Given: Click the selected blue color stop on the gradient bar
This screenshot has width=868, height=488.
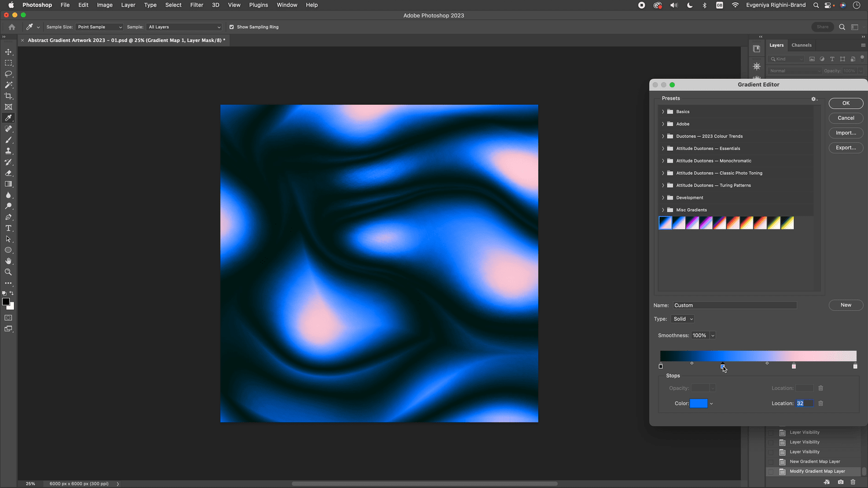Looking at the screenshot, I should 722,366.
